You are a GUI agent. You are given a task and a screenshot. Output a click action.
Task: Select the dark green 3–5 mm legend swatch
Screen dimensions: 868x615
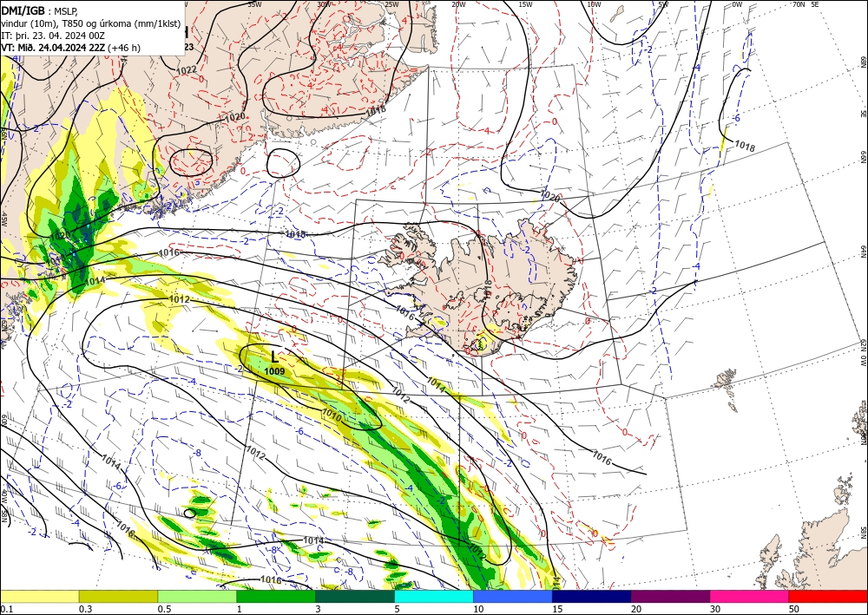pos(355,596)
